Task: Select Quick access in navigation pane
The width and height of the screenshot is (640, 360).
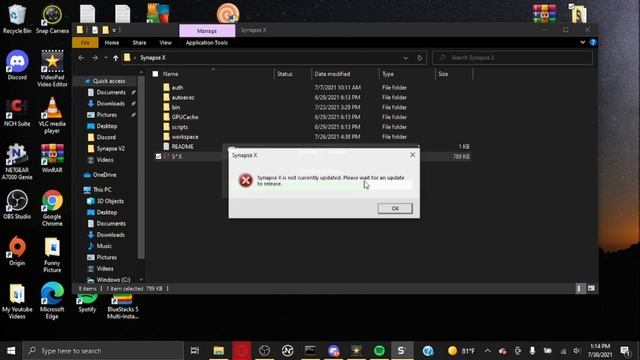Action: (108, 81)
